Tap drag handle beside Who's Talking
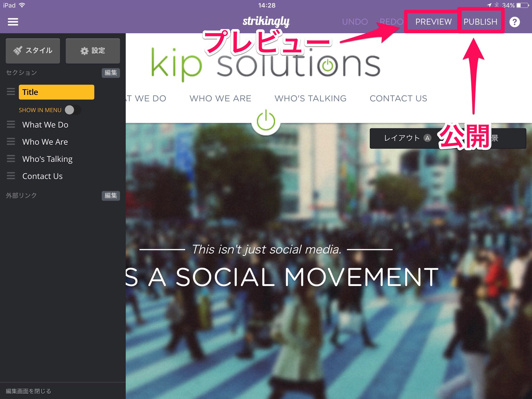The width and height of the screenshot is (532, 399). click(11, 159)
